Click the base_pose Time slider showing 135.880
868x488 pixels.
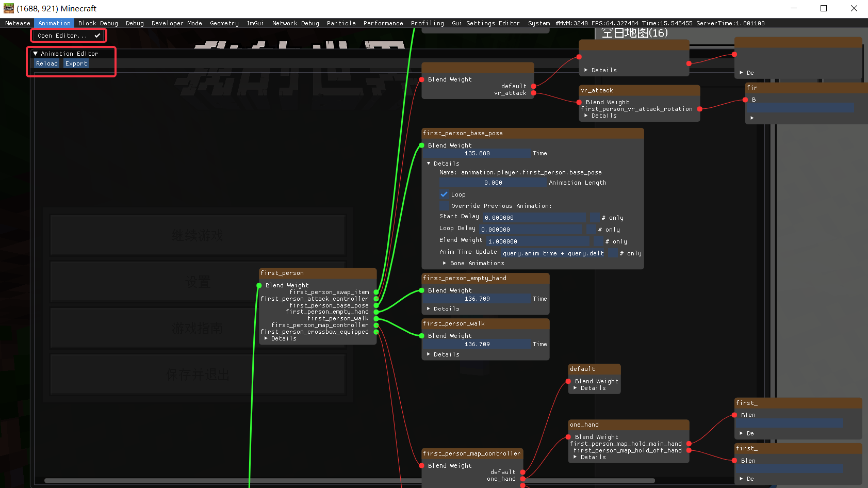478,153
